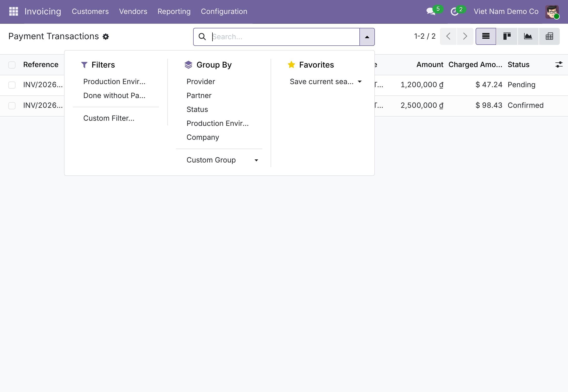The height and width of the screenshot is (392, 568).
Task: Click the gear next to Payment Transactions
Action: [106, 37]
